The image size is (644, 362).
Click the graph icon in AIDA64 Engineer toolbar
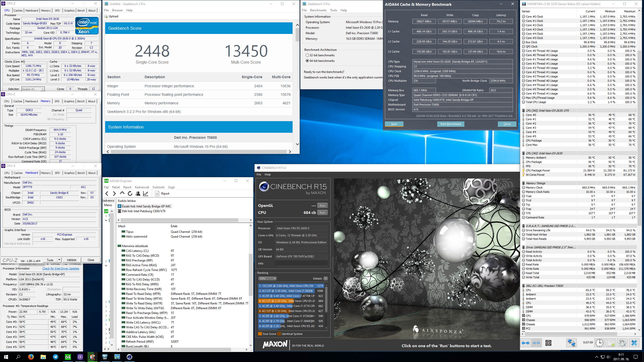click(146, 193)
